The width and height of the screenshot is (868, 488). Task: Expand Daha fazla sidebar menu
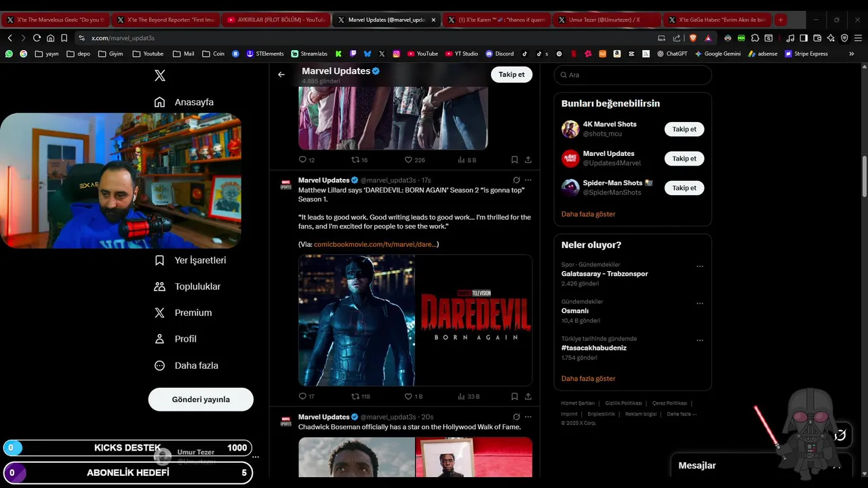coord(186,365)
